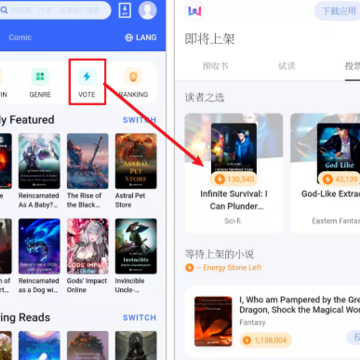This screenshot has width=360, height=360.
Task: Click the Eastern Fantasy genre label
Action: [336, 221]
